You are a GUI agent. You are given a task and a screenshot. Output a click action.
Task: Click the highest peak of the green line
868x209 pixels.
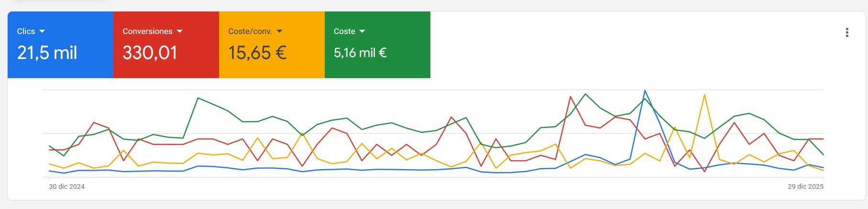click(x=586, y=94)
